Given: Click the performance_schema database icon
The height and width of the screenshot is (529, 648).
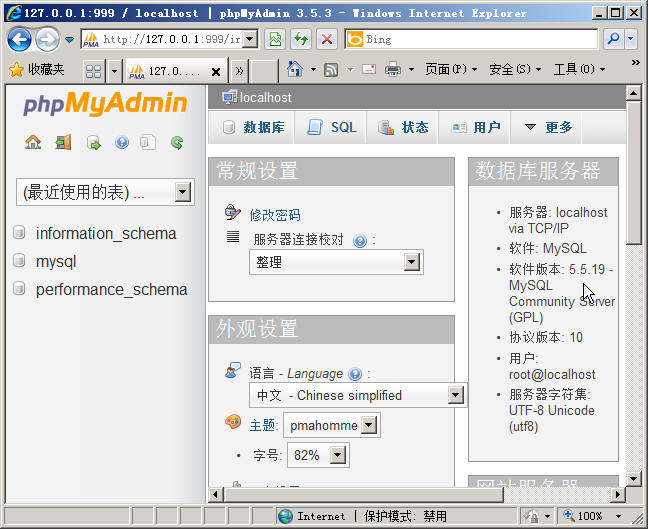Looking at the screenshot, I should 19,288.
